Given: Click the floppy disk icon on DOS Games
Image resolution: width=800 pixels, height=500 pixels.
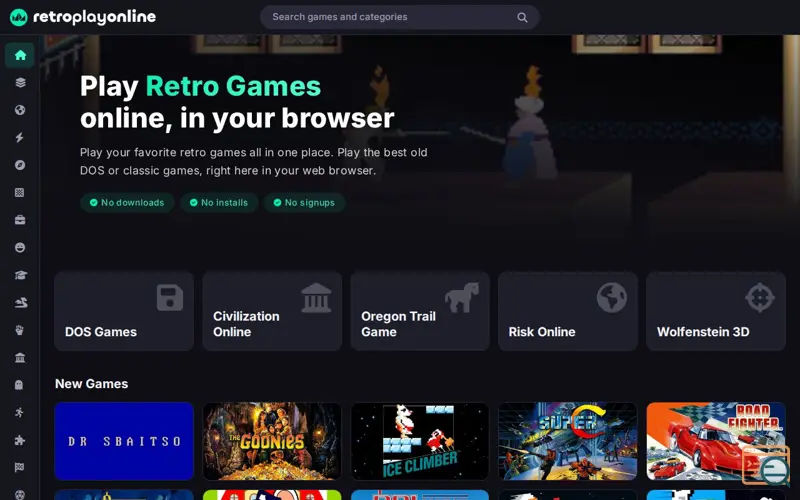Looking at the screenshot, I should [170, 297].
